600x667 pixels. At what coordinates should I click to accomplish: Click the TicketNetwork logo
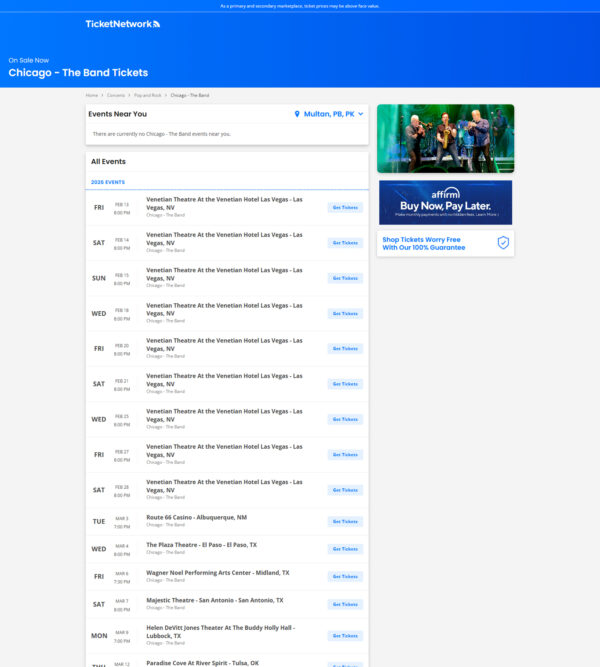click(x=122, y=24)
